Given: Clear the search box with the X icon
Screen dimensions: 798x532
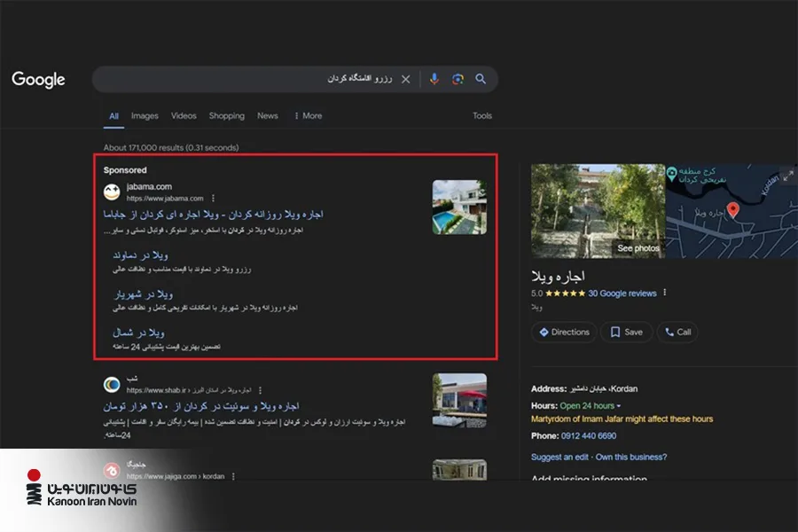Looking at the screenshot, I should [405, 79].
